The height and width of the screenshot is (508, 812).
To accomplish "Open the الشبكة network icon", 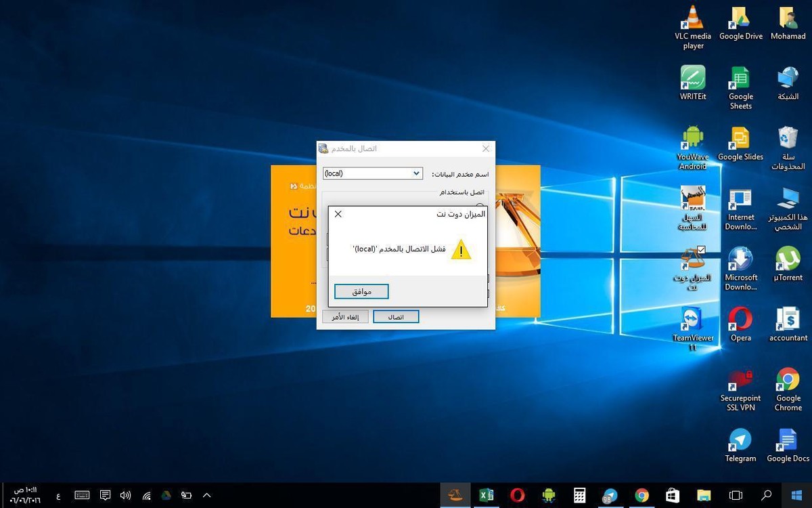I will [788, 83].
